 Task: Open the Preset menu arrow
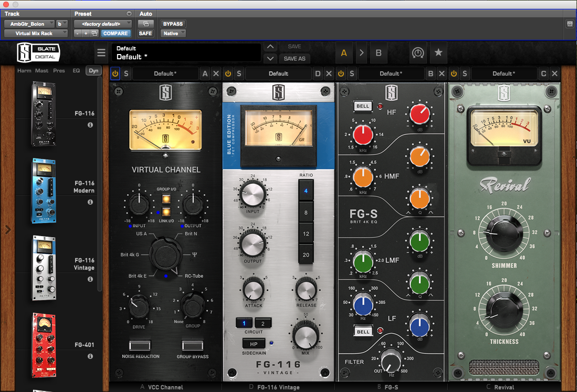(129, 14)
